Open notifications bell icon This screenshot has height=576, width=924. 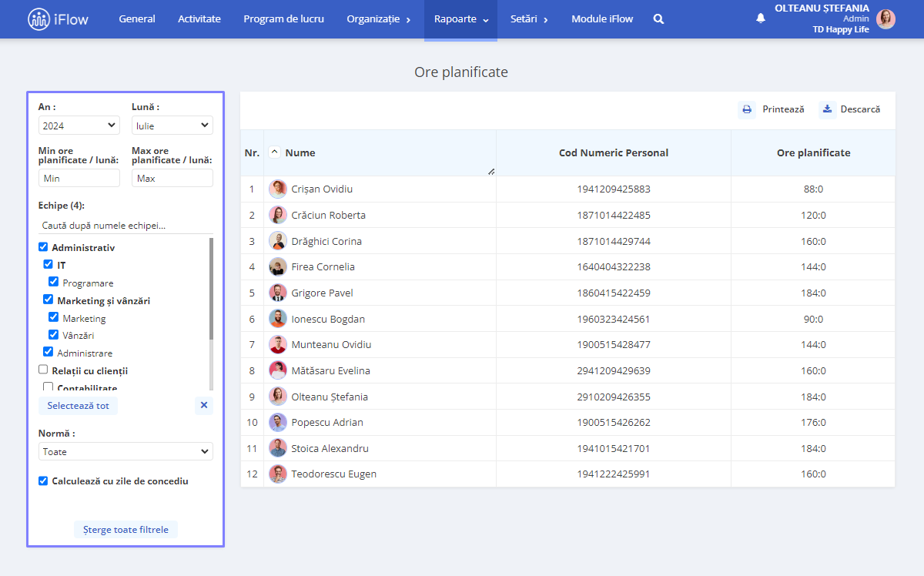tap(761, 18)
